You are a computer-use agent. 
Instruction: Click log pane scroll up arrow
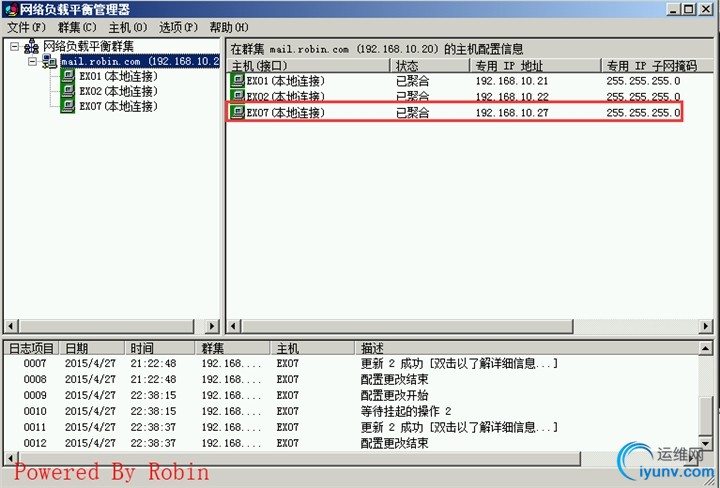tap(705, 348)
